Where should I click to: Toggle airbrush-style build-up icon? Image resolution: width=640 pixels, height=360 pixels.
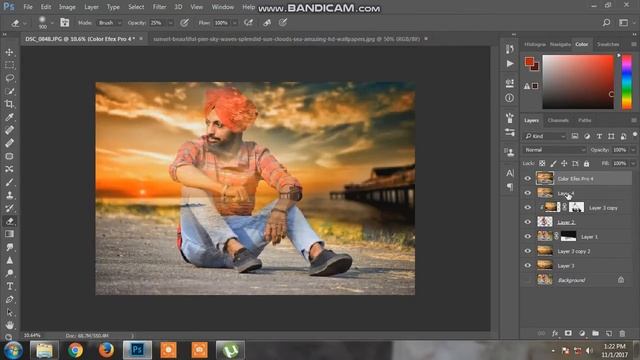pos(249,23)
